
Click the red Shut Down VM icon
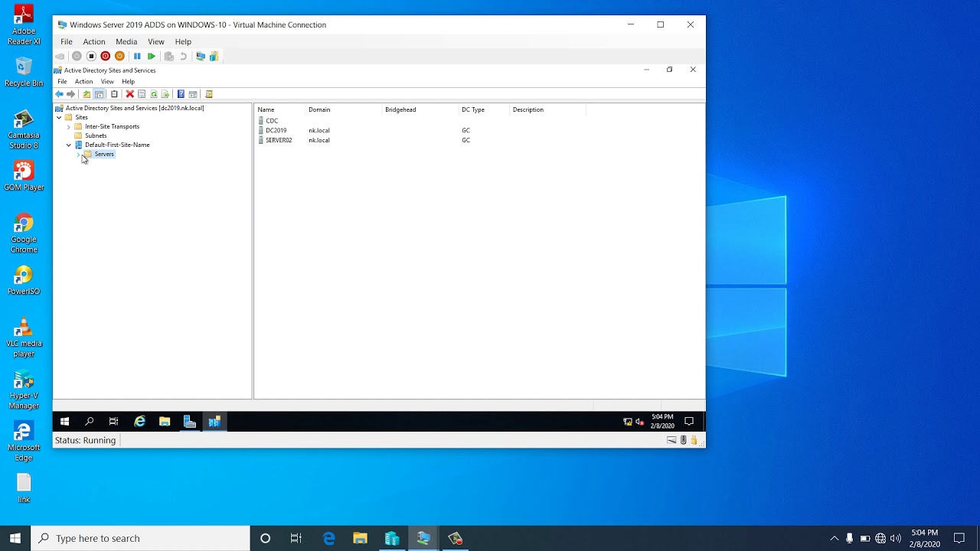(x=106, y=56)
